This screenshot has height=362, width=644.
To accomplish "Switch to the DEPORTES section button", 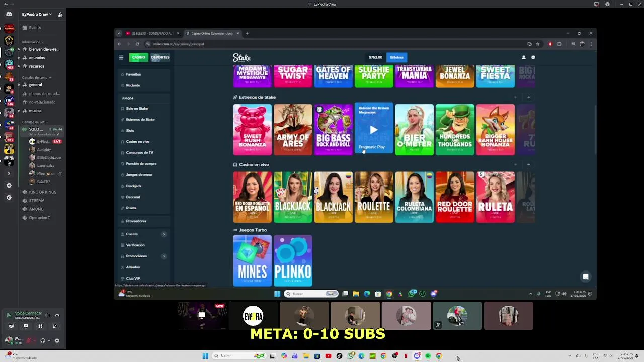I will click(160, 57).
